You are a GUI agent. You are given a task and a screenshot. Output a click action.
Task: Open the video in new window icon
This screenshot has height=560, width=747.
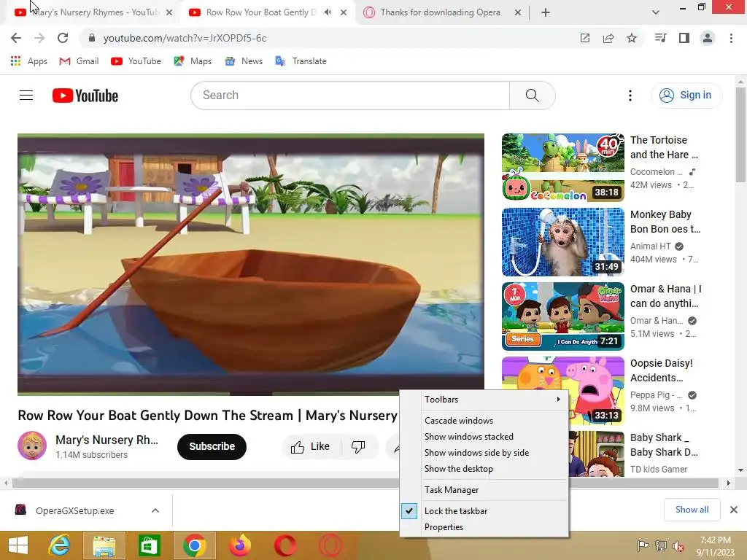click(x=585, y=38)
